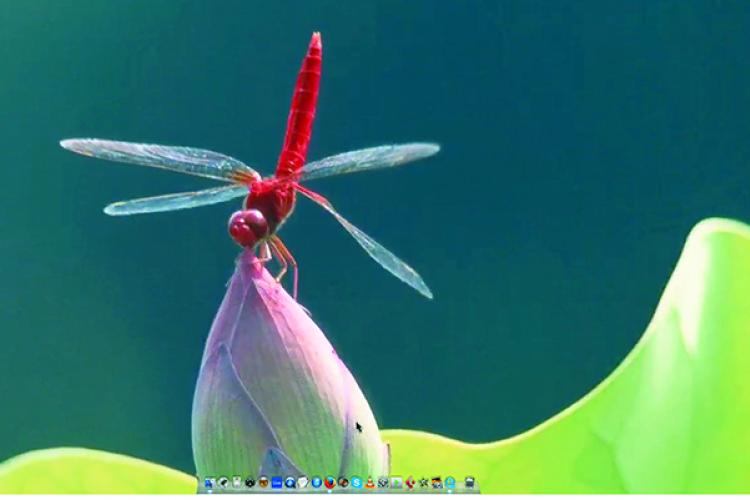Open the Trash in the dock
The width and height of the screenshot is (750, 500).
(x=469, y=482)
